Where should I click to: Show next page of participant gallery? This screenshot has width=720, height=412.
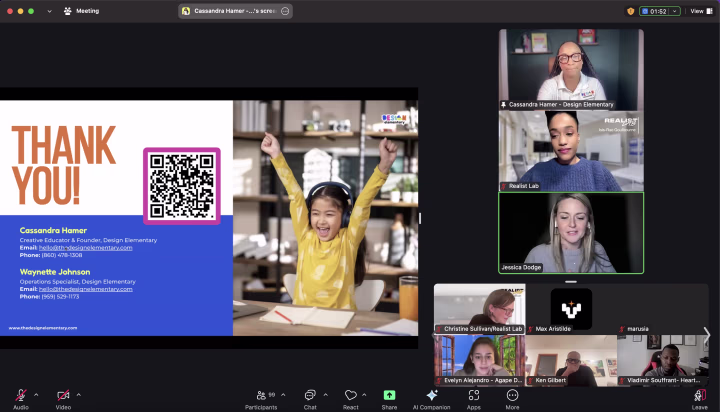tap(707, 334)
